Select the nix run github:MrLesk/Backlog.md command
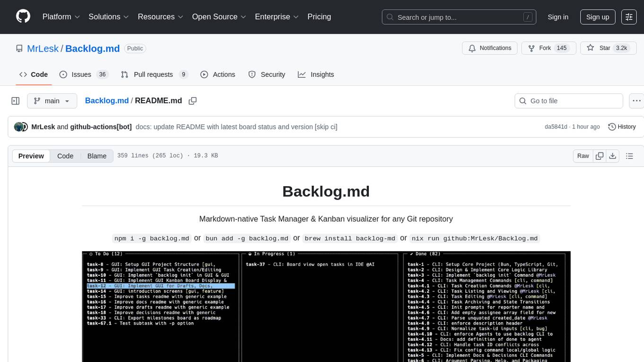644x362 pixels. pos(475,238)
